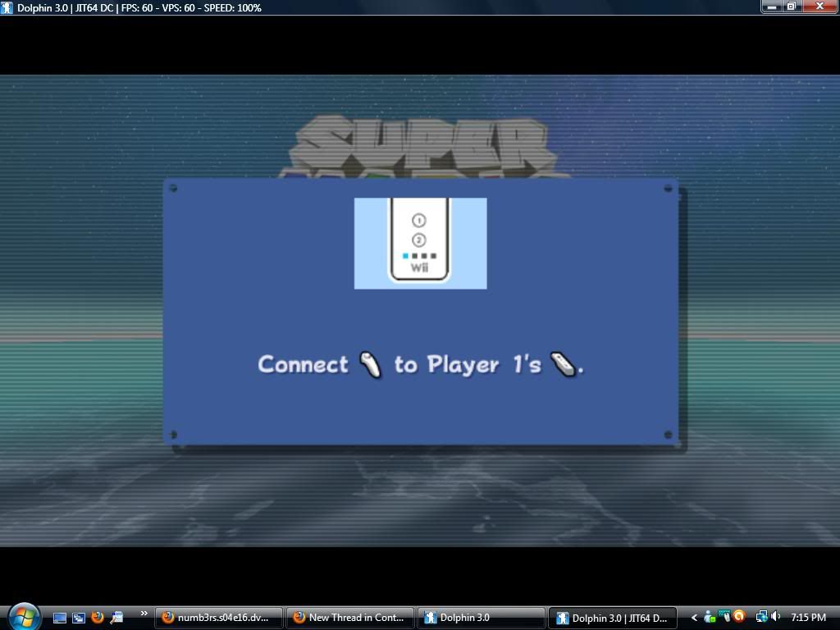Click the Dolphin icon in the title bar
The width and height of the screenshot is (840, 630).
pyautogui.click(x=7, y=7)
